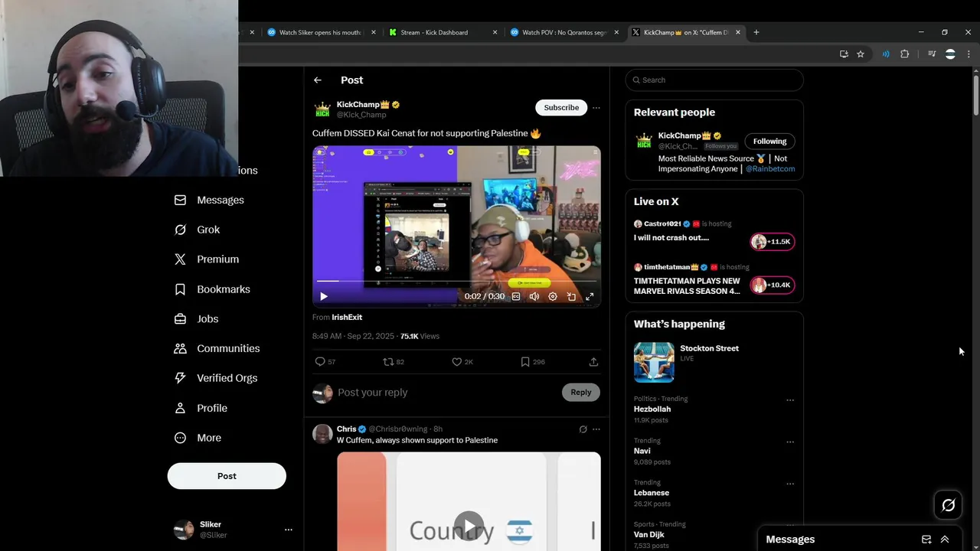Open Messages in sidebar
Viewport: 980px width, 551px height.
click(210, 200)
